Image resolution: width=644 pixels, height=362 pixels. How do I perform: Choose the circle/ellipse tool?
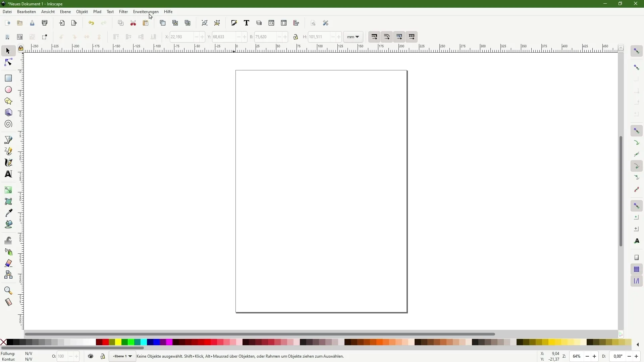tap(8, 90)
